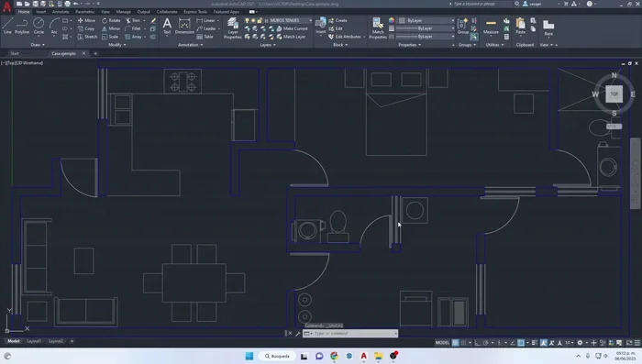642x364 pixels.
Task: Toggle object snap in status bar
Action: (521, 343)
